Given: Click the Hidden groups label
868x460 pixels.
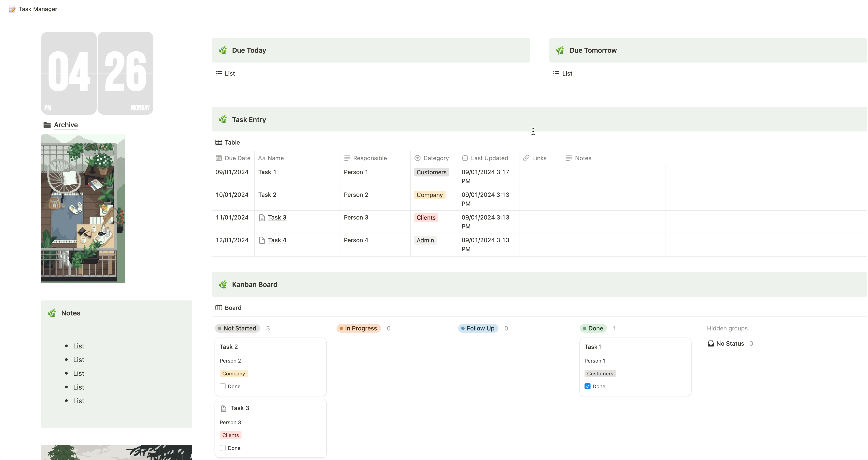Looking at the screenshot, I should click(x=727, y=328).
